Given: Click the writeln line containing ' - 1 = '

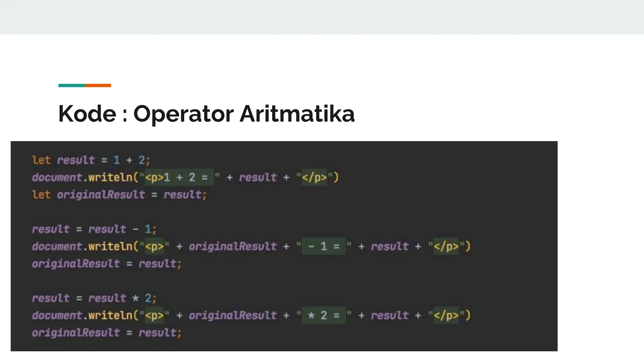Looking at the screenshot, I should coord(251,246).
